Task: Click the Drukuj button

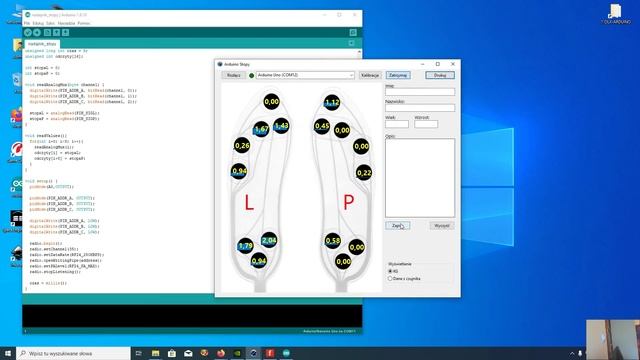Action: click(x=440, y=75)
